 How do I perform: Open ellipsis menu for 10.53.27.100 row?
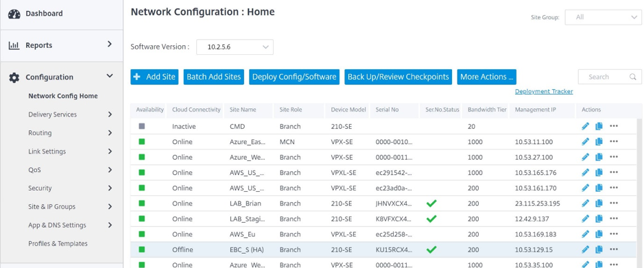pyautogui.click(x=614, y=157)
